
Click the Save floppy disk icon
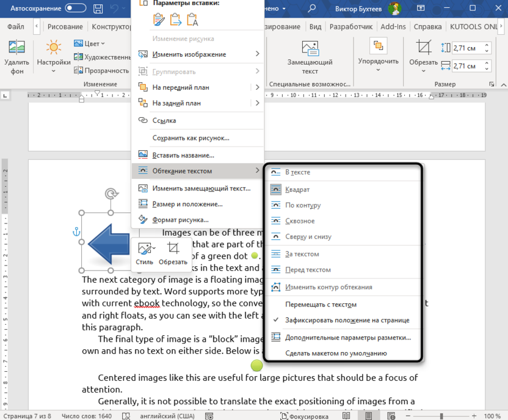[98, 9]
